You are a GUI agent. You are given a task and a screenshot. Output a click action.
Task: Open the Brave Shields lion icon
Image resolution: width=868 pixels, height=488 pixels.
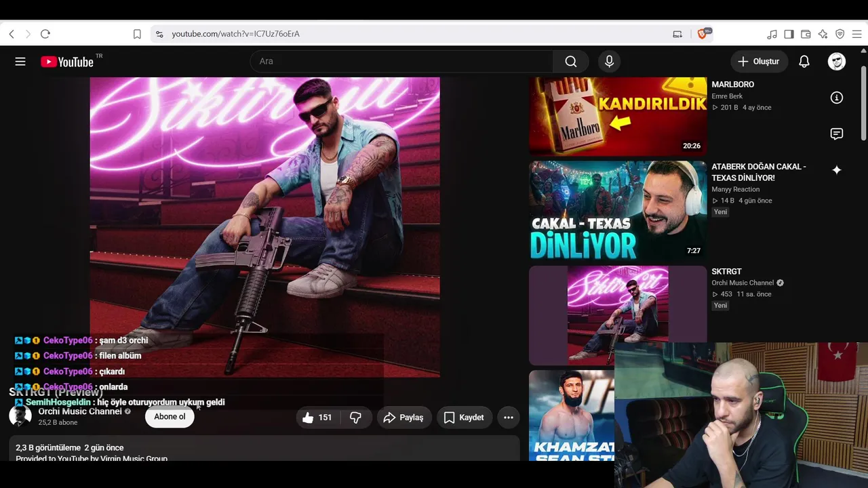(x=703, y=34)
